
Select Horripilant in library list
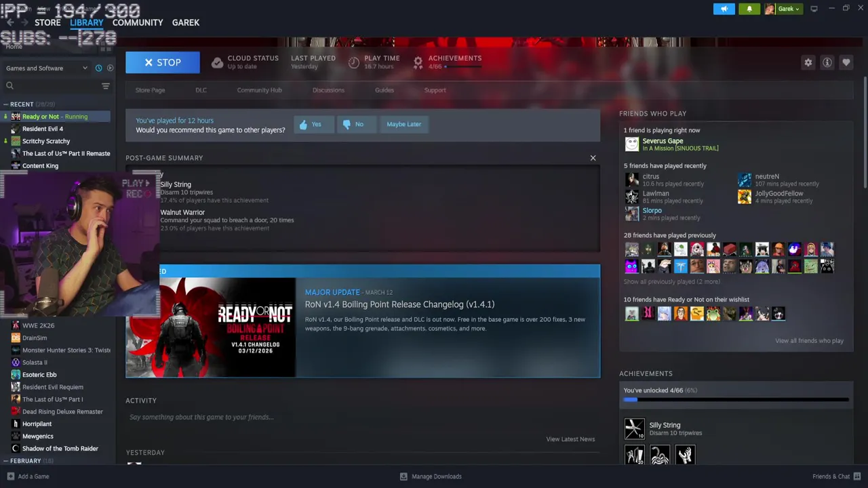(x=37, y=424)
